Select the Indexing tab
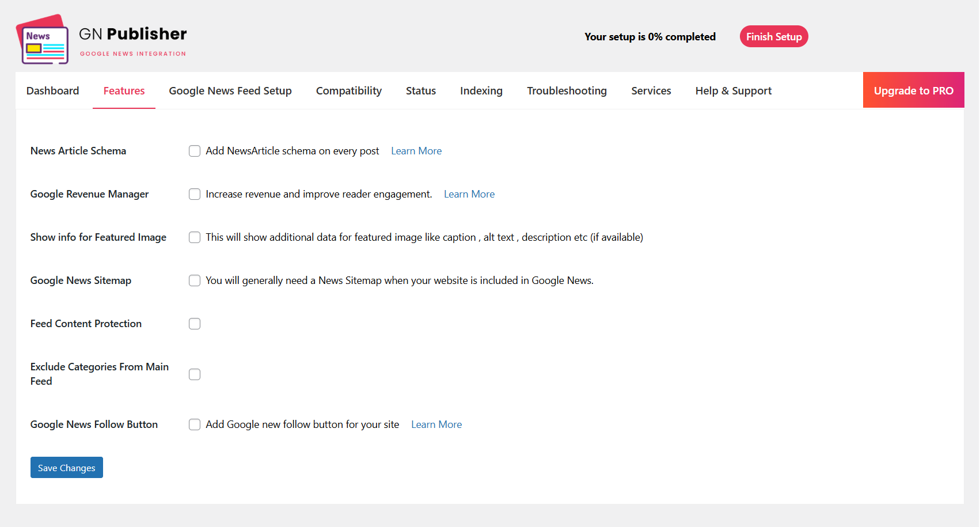Viewport: 980px width, 527px height. tap(481, 91)
